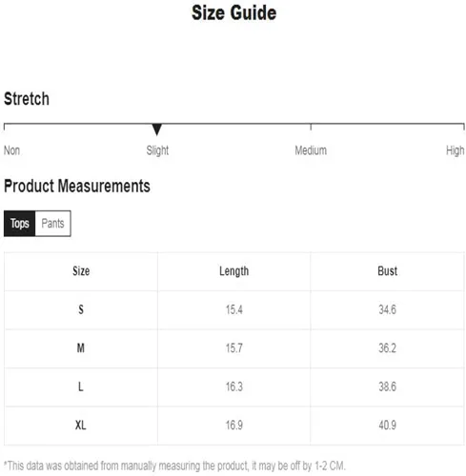Screen dimensions: 466x476
Task: Select the High stretch label
Action: 455,150
